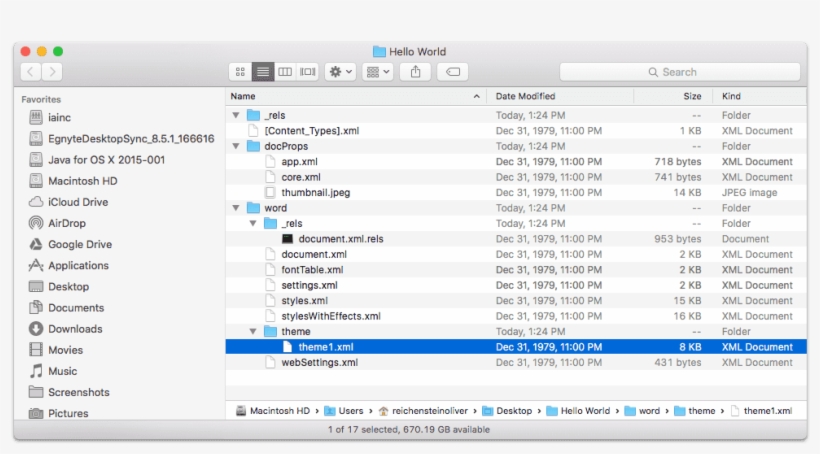The image size is (820, 454).
Task: Sort by Date Modified column header
Action: [x=560, y=96]
